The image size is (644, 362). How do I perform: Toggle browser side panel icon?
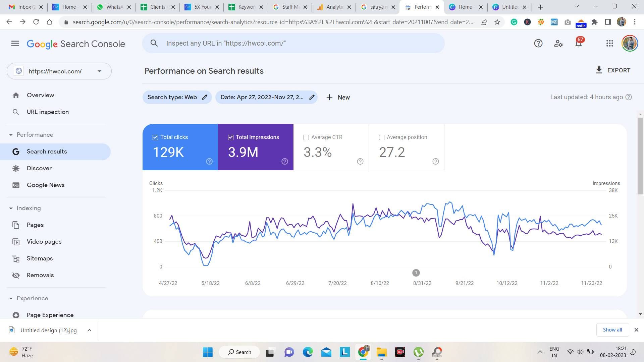608,22
